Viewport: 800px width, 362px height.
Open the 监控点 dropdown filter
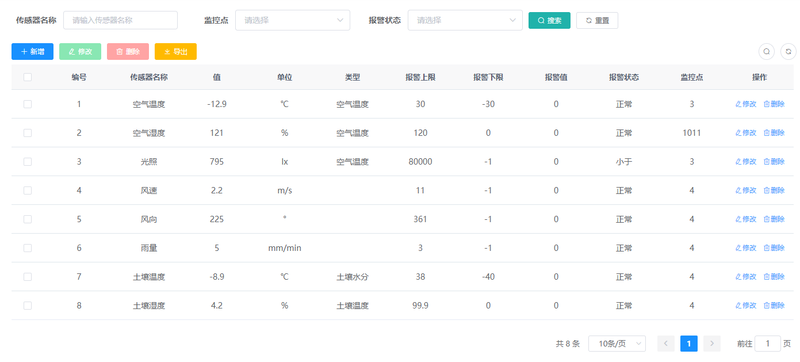click(292, 20)
